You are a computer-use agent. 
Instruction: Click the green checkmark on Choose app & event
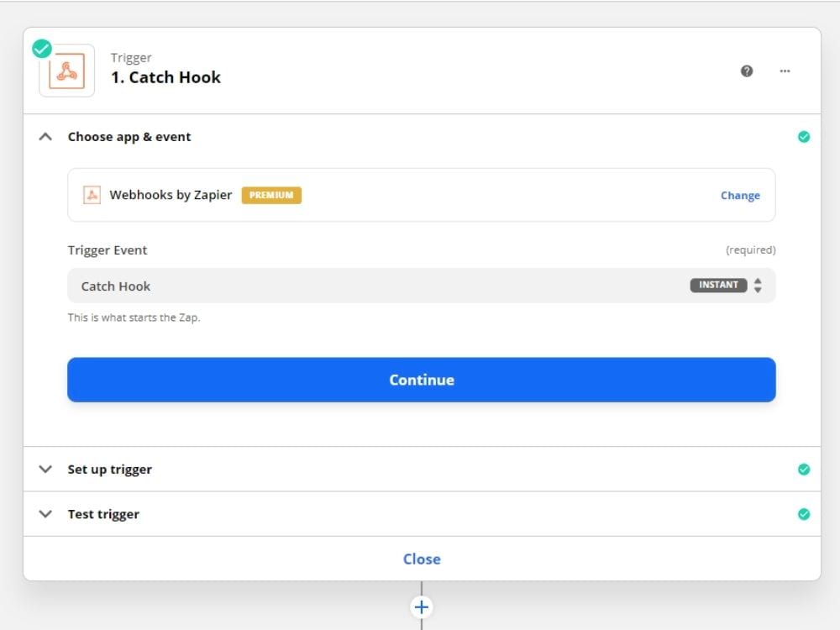(x=804, y=137)
